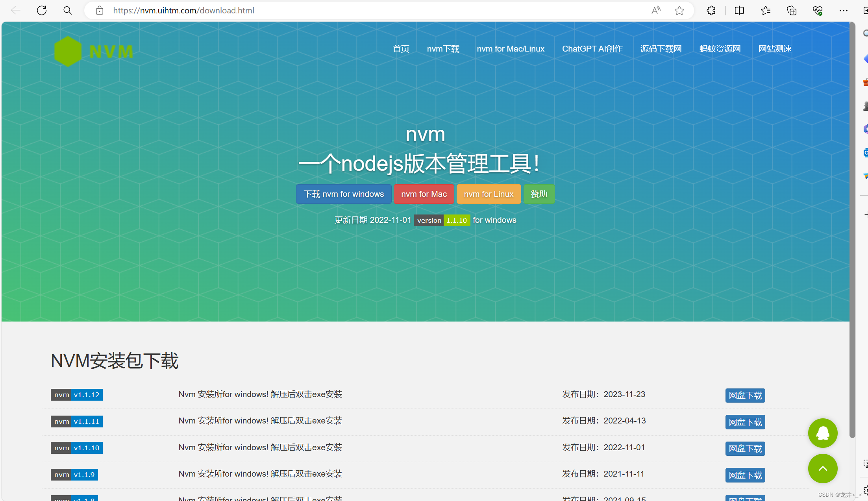Click 更新日期 2022-11-01 text in banner

373,220
